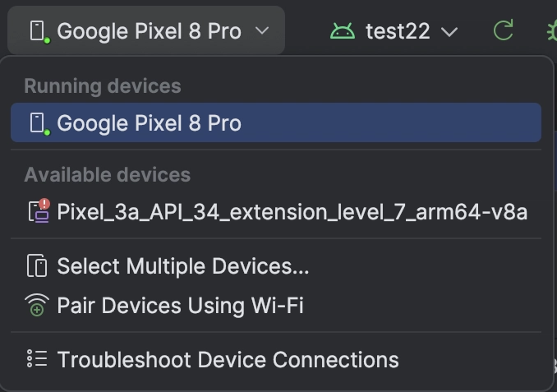Expand the Google Pixel 8 Pro dropdown chevron
This screenshot has height=392, width=557.
262,31
